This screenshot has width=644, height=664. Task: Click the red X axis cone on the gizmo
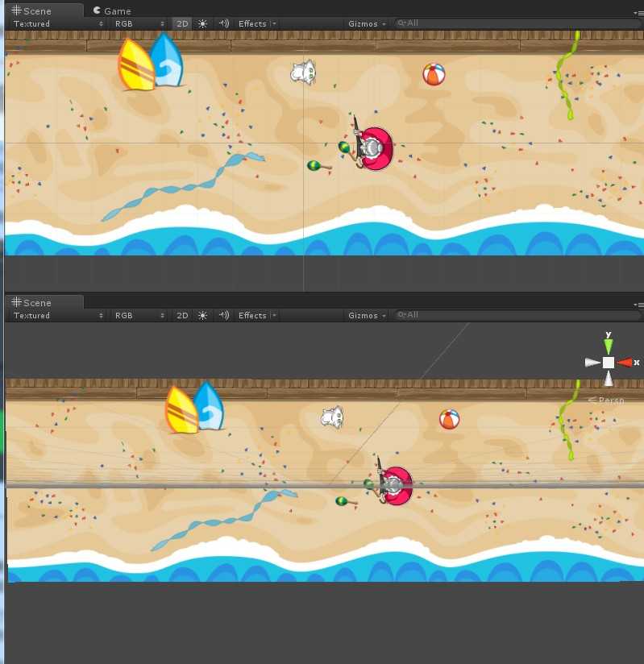(x=625, y=363)
